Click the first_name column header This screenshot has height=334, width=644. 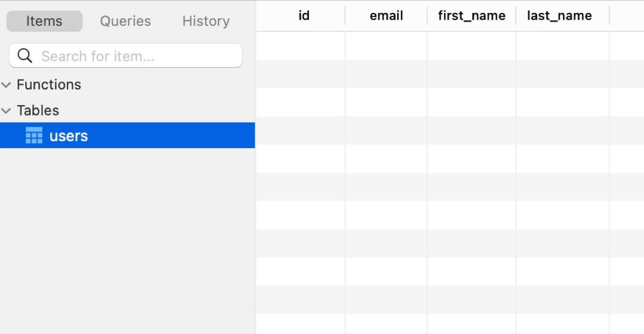pyautogui.click(x=471, y=16)
